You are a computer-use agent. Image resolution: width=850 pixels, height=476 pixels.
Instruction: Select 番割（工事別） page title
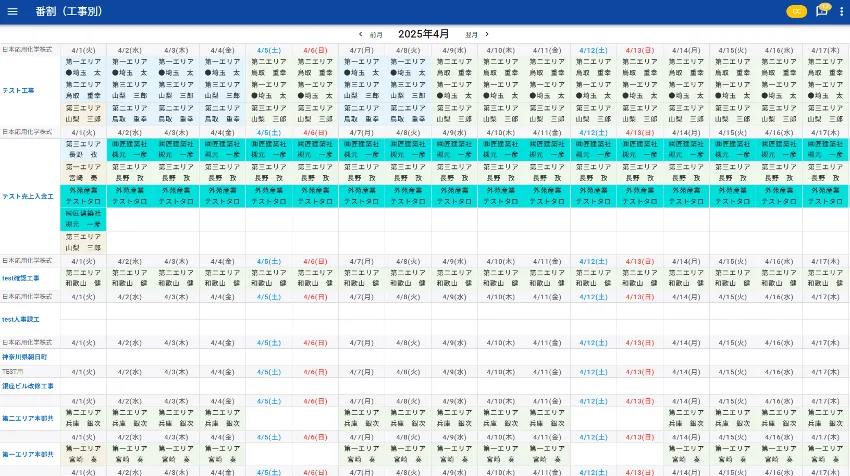coord(69,11)
